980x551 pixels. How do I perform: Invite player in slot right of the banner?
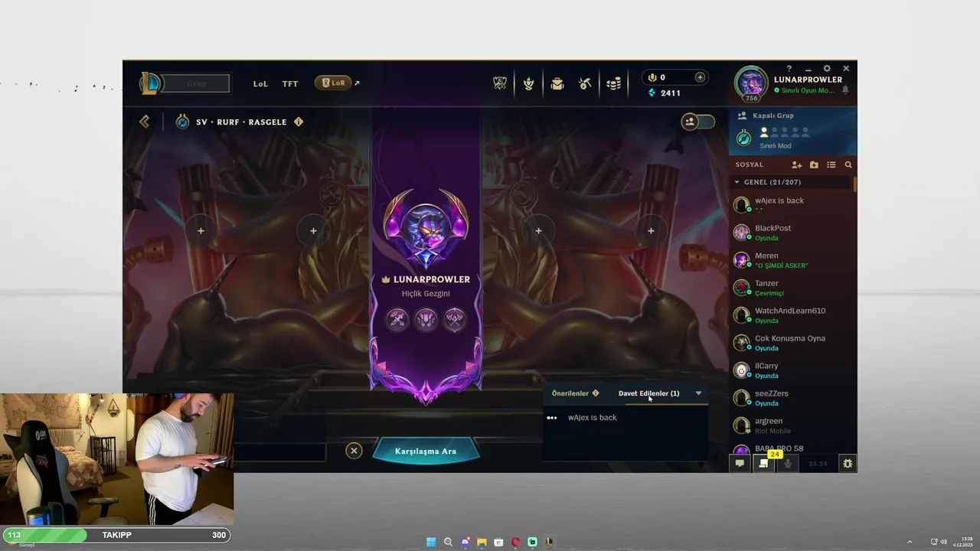[538, 230]
